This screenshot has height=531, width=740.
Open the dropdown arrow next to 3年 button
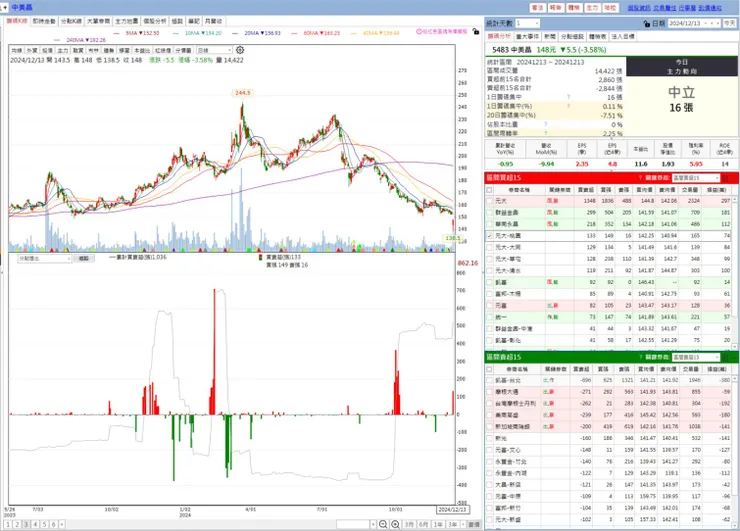pyautogui.click(x=463, y=524)
